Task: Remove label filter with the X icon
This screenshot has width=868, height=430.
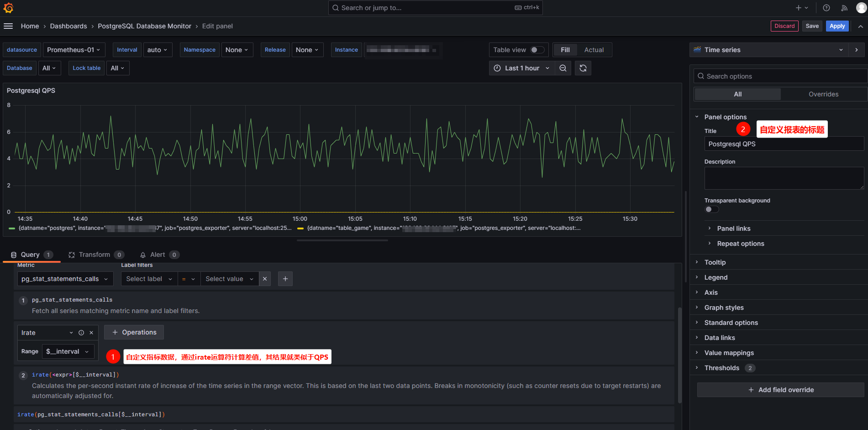Action: (x=265, y=279)
